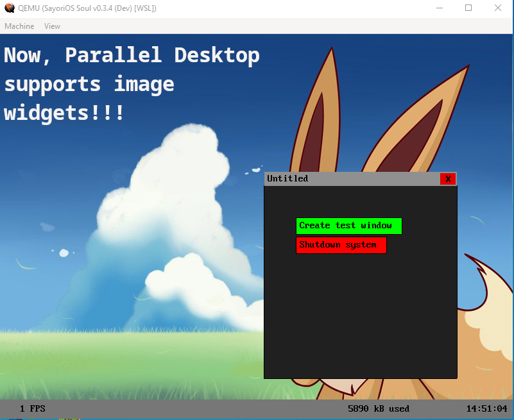Image resolution: width=514 pixels, height=420 pixels.
Task: Select the Untitled window's gray title bar
Action: tap(352, 179)
